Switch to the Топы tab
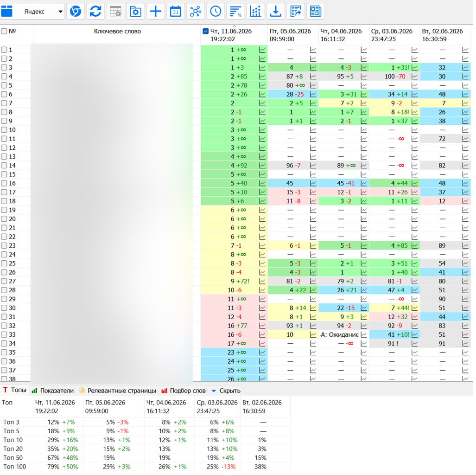Image resolution: width=476 pixels, height=475 pixels. point(14,390)
